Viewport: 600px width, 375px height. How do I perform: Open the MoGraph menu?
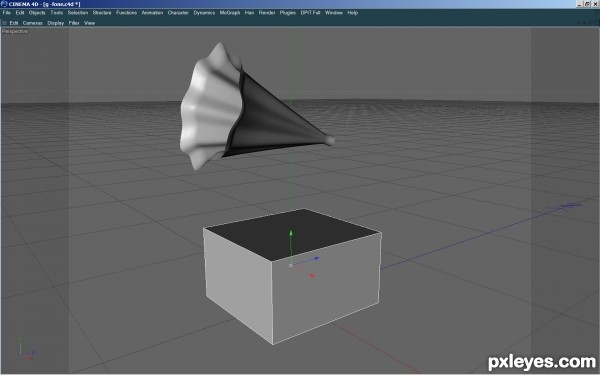[230, 13]
